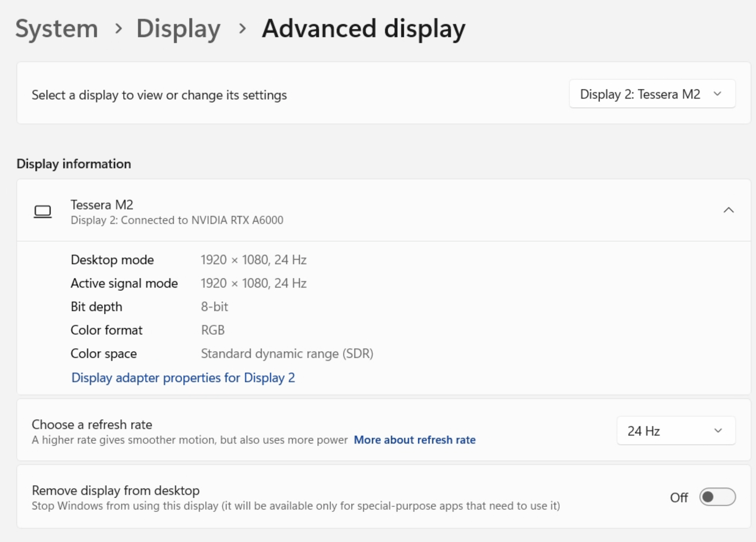This screenshot has width=756, height=542.
Task: Click the arrow in refresh rate dropdown
Action: pyautogui.click(x=718, y=431)
